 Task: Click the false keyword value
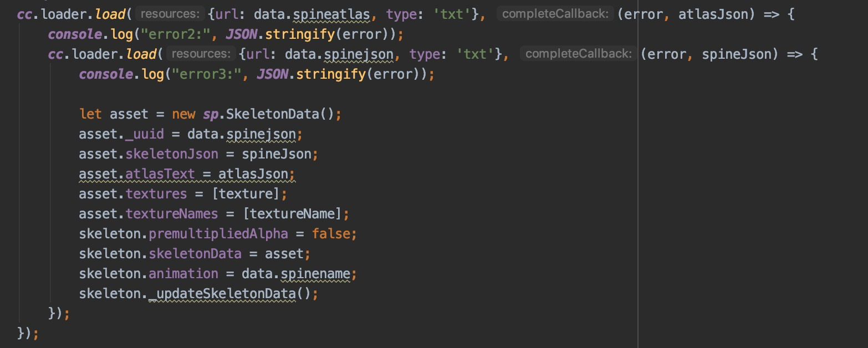(x=330, y=234)
